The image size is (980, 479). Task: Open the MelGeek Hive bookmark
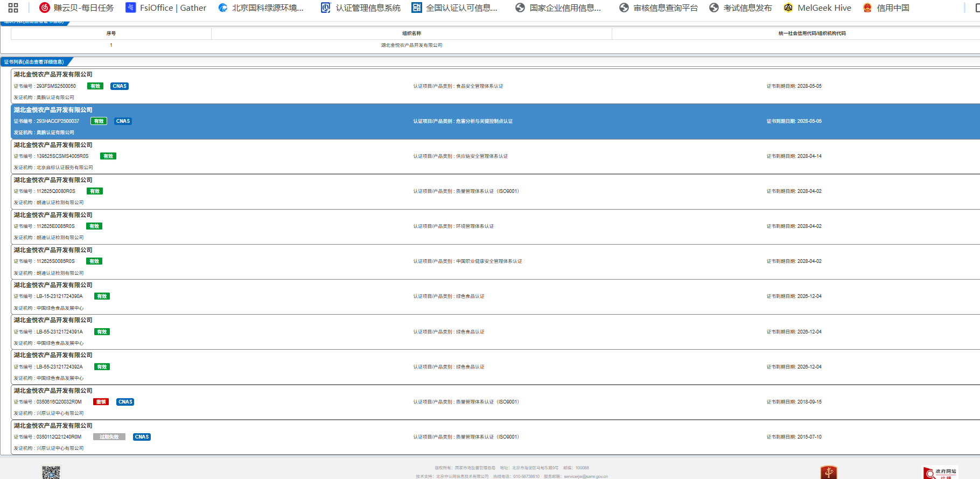pos(817,8)
